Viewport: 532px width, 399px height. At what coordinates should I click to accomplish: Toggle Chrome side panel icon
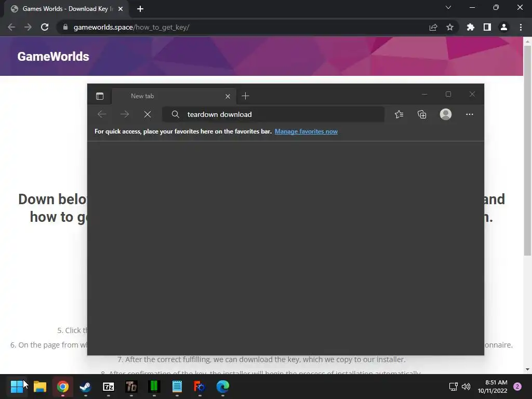pyautogui.click(x=487, y=27)
